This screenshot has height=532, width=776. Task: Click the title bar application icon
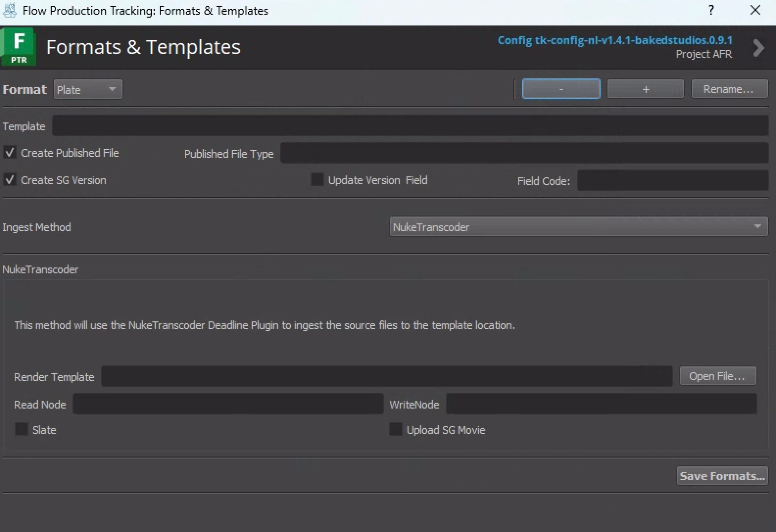[10, 10]
